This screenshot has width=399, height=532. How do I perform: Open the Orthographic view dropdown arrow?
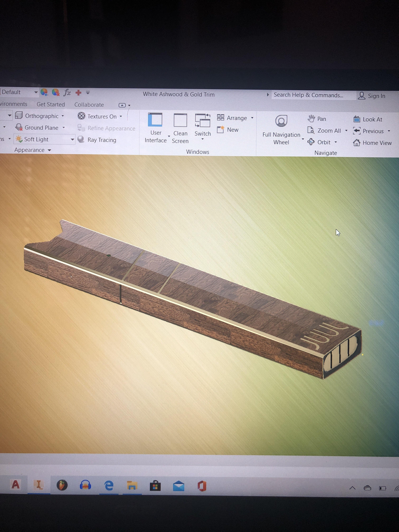click(x=63, y=116)
